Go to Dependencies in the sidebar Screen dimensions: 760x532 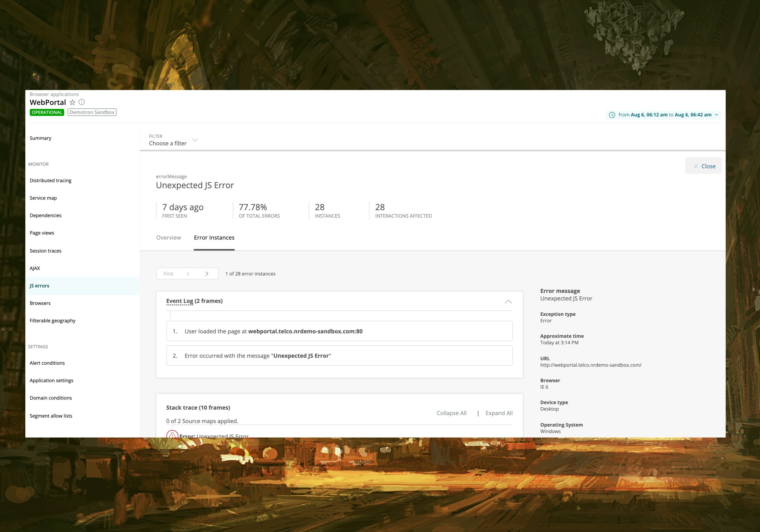[x=46, y=216]
